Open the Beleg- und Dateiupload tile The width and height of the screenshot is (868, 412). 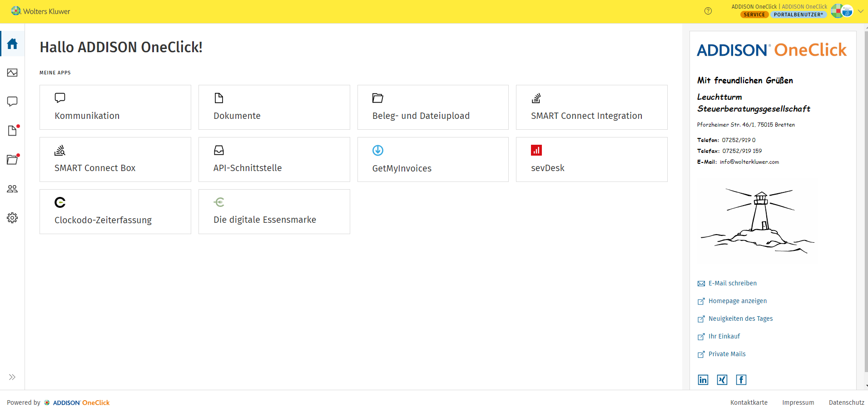pos(433,107)
